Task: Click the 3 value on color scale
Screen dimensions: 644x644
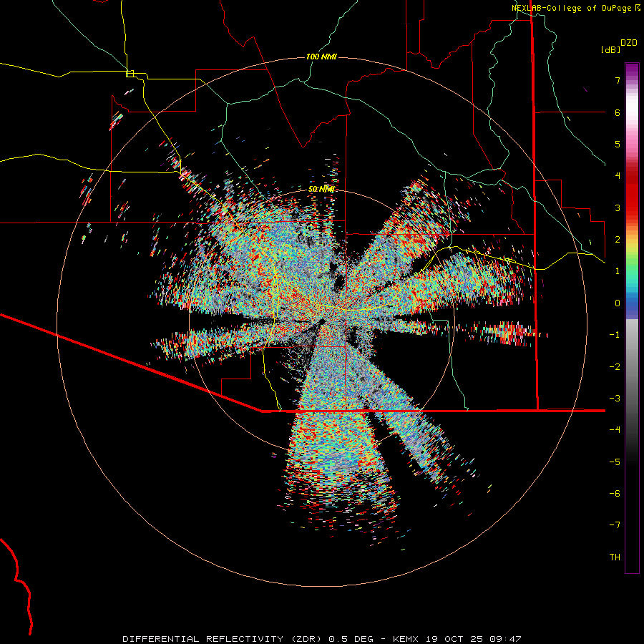Action: tap(618, 208)
